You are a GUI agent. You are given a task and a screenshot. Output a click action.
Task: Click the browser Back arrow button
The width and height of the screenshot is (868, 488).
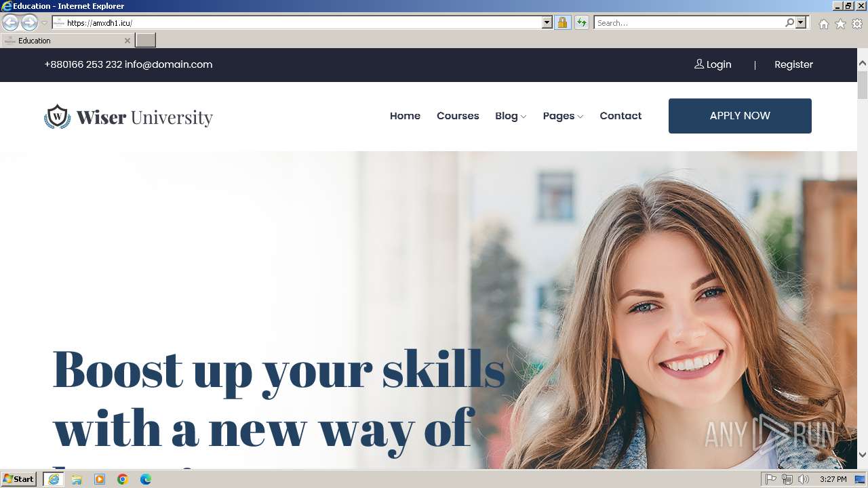[10, 23]
